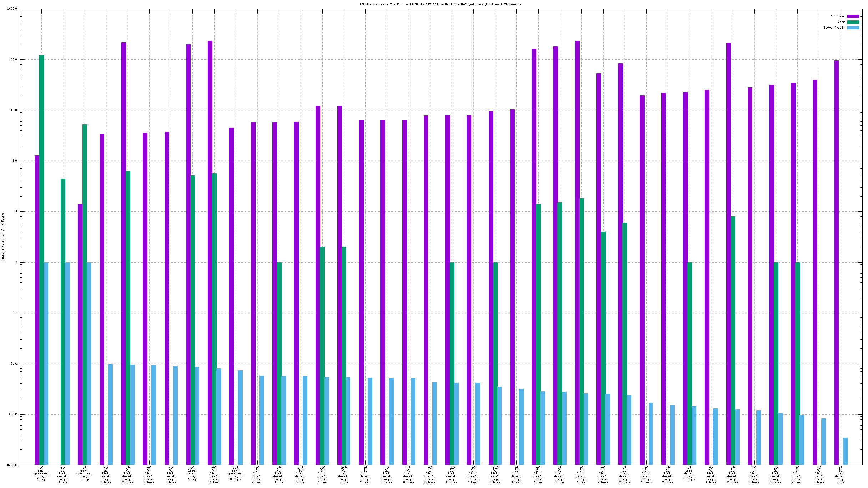
Task: Select the 'Not Spam' legend label text
Action: coord(838,16)
